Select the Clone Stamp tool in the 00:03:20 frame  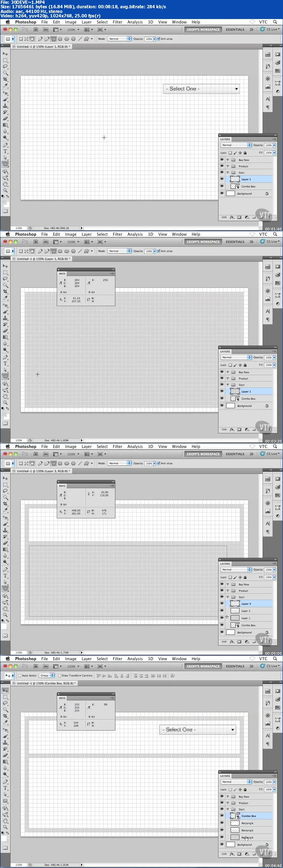pyautogui.click(x=5, y=318)
